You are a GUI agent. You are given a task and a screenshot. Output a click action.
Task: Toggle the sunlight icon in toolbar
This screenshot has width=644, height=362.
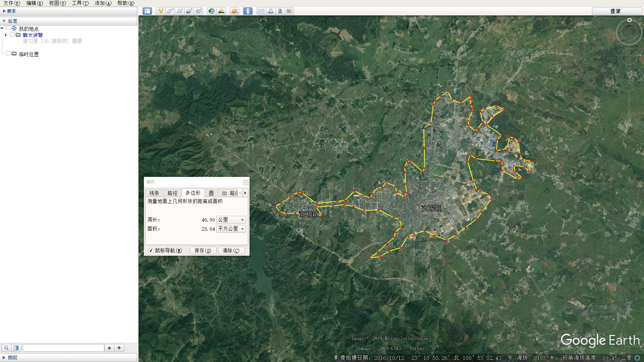(221, 11)
